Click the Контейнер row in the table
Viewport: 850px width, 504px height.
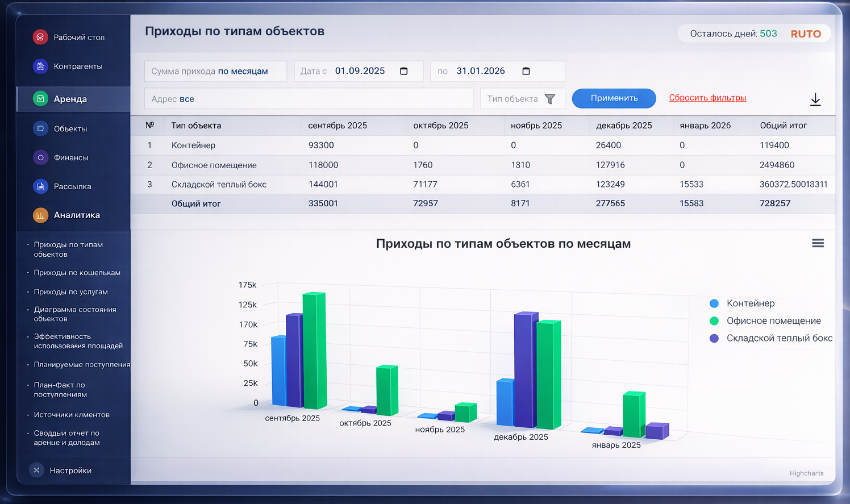pos(483,145)
